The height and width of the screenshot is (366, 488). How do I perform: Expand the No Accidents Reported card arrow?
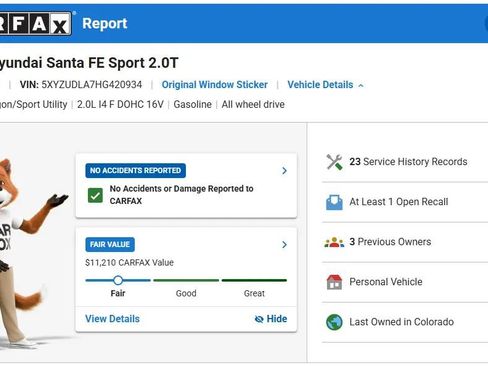pyautogui.click(x=284, y=171)
